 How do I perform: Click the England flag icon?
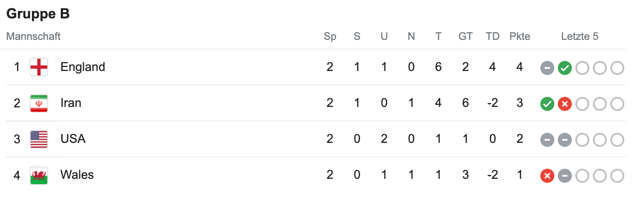39,67
